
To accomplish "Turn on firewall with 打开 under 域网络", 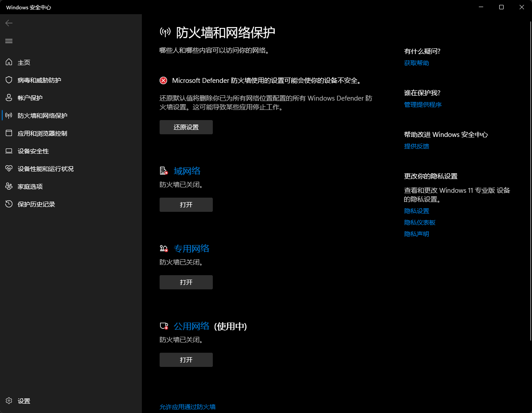I will (x=186, y=205).
